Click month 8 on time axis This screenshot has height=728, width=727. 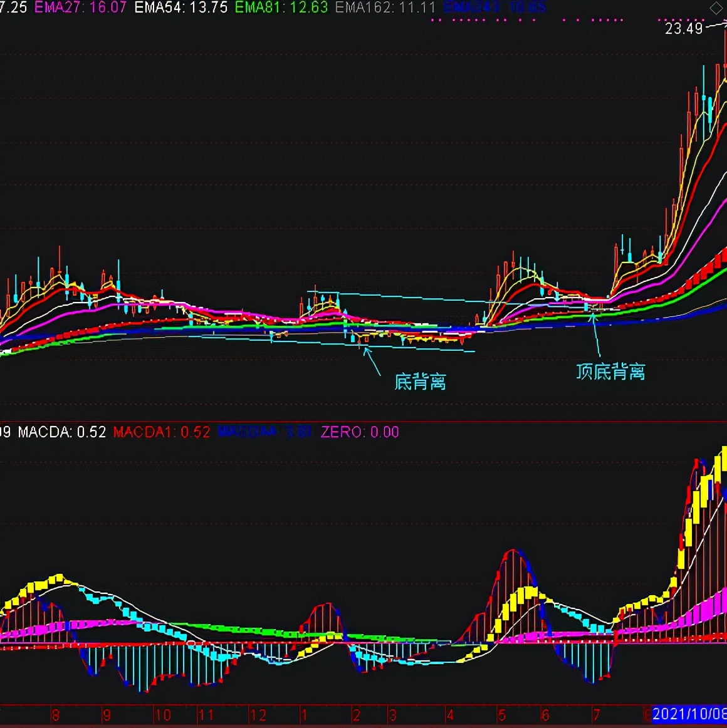pyautogui.click(x=55, y=715)
